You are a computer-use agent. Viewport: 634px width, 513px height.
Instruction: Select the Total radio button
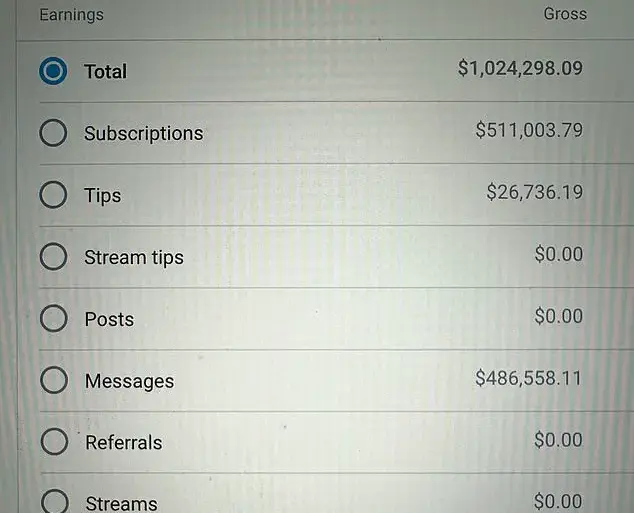point(54,72)
